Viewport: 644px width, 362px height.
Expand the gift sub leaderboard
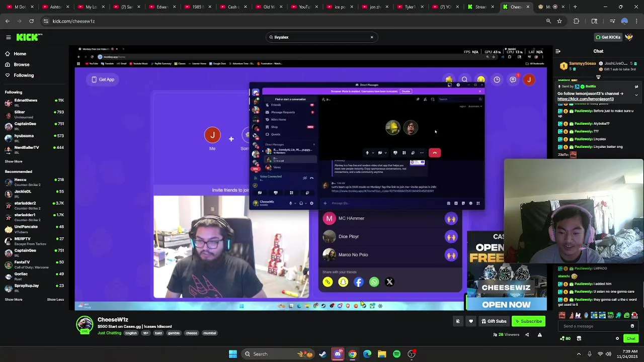click(598, 77)
